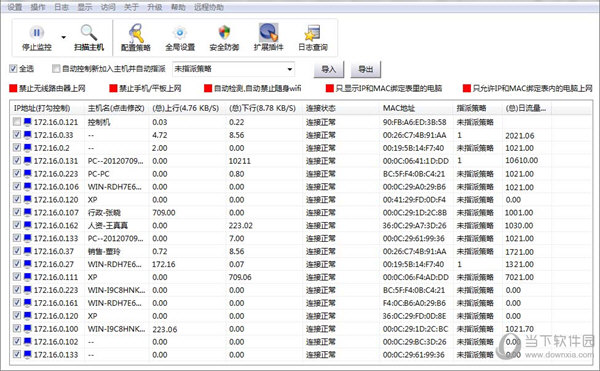Click the 停止监控 pause icon
600x371 pixels.
click(x=37, y=33)
